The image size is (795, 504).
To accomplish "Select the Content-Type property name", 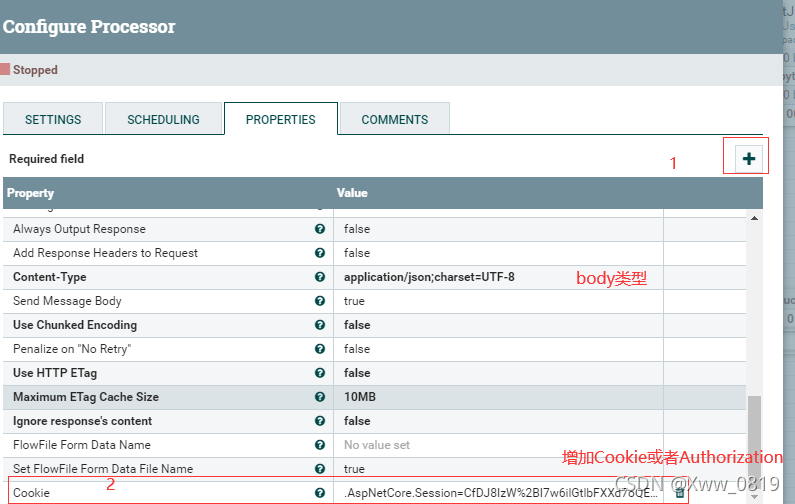I will pos(50,277).
